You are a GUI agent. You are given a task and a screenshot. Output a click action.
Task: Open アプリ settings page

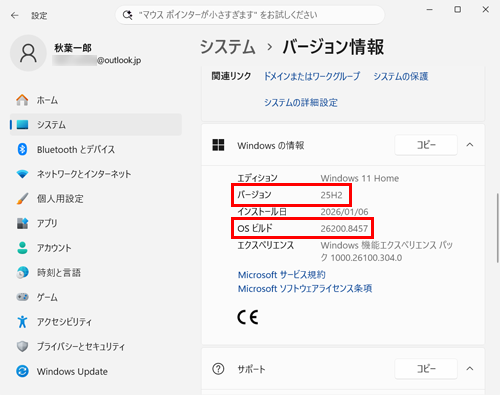point(96,223)
